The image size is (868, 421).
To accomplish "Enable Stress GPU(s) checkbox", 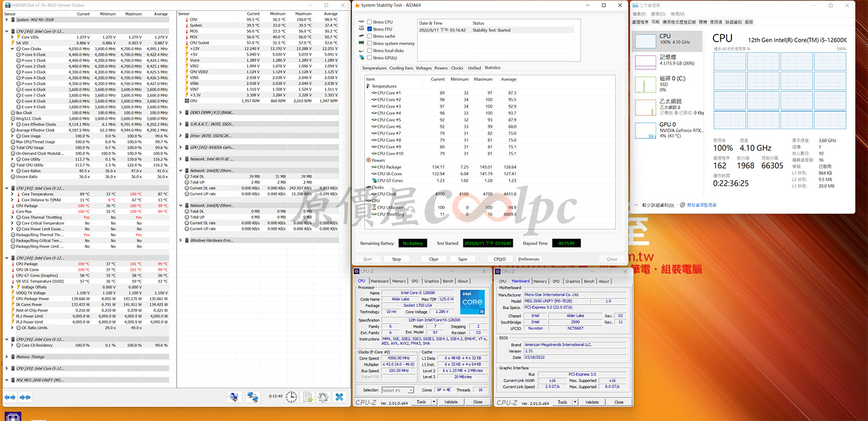I will [x=369, y=58].
